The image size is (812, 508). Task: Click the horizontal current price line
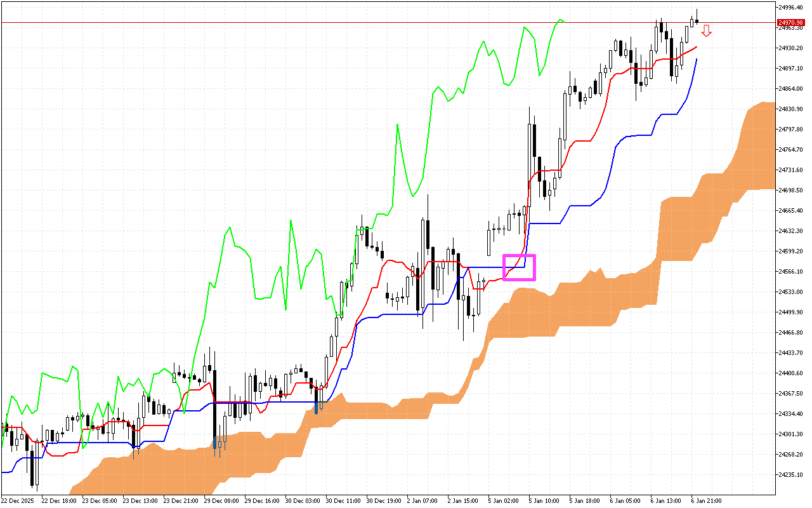(381, 23)
